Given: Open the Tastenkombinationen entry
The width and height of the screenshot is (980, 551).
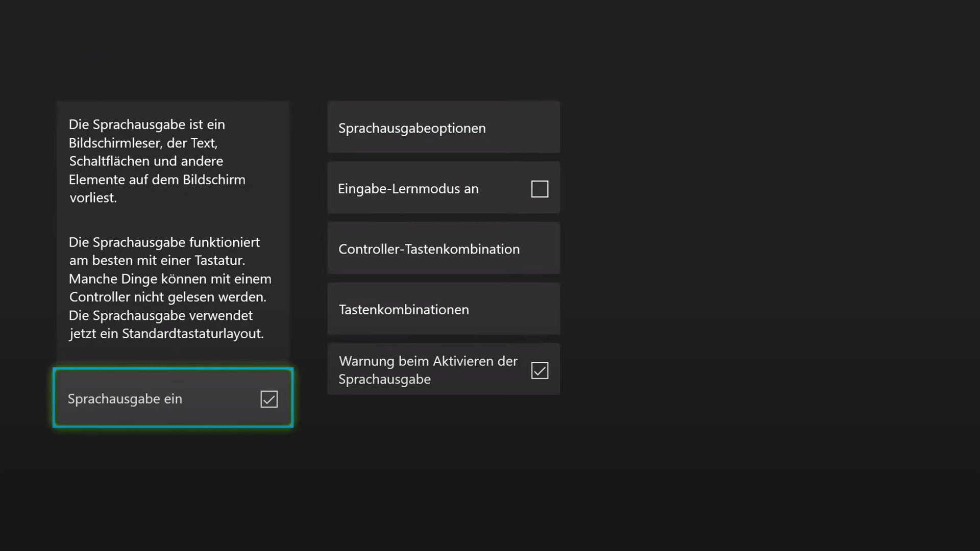Looking at the screenshot, I should (x=443, y=309).
